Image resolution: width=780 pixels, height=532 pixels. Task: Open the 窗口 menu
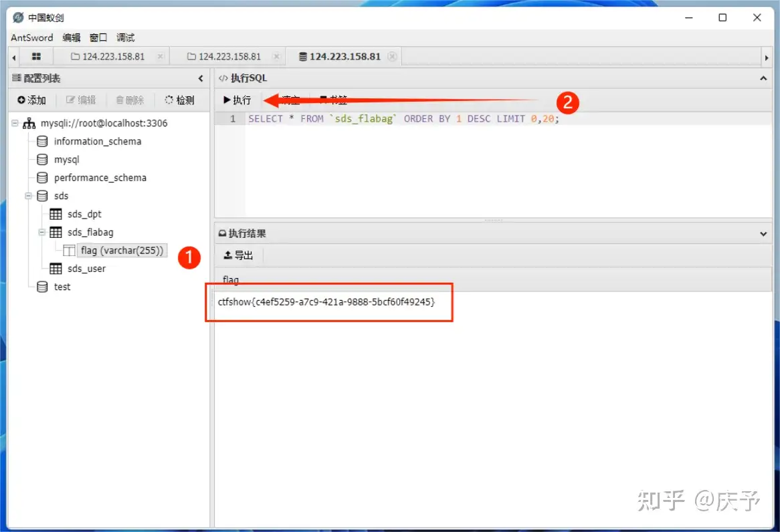[98, 37]
